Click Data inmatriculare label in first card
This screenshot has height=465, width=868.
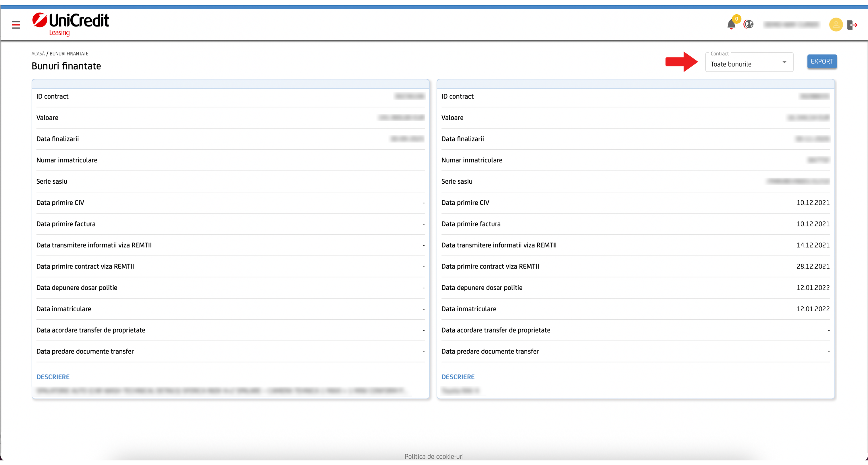(64, 309)
